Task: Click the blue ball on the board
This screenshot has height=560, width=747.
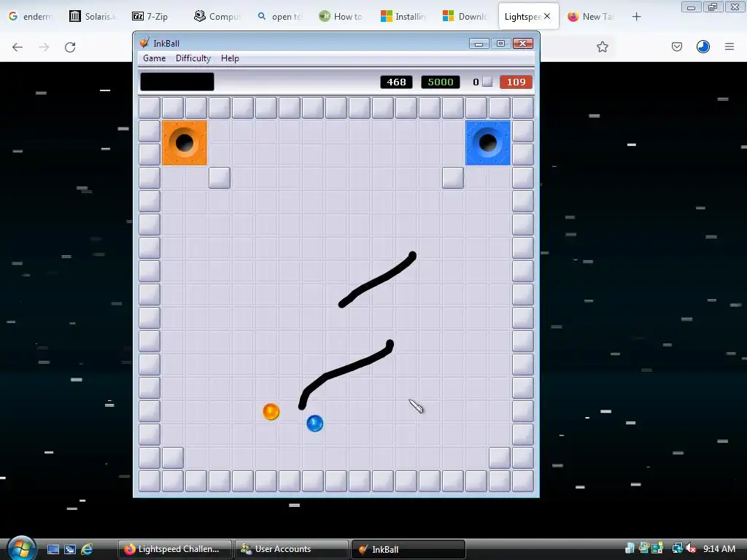Action: [x=315, y=423]
